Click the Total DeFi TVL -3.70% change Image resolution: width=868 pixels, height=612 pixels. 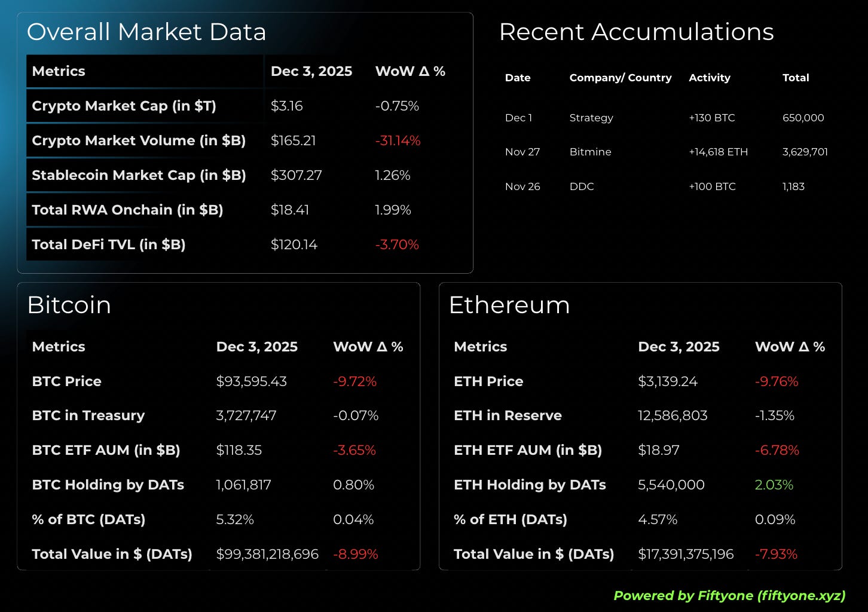[397, 244]
